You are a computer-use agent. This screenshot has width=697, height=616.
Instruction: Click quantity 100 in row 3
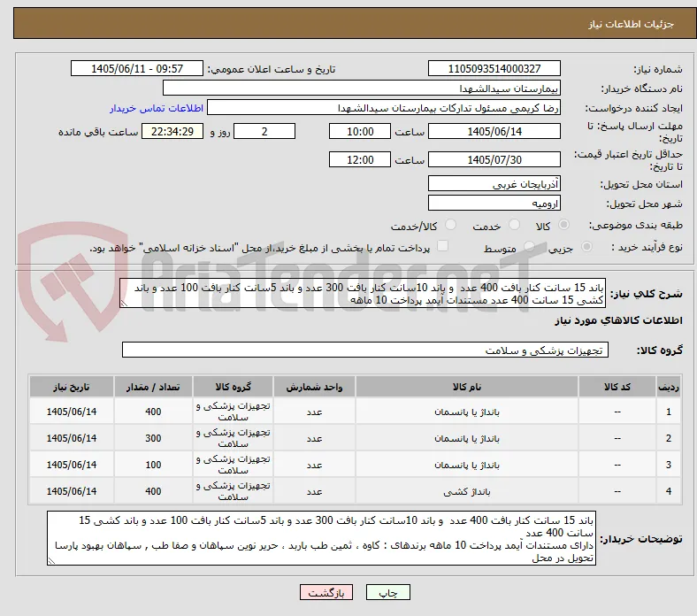153,465
